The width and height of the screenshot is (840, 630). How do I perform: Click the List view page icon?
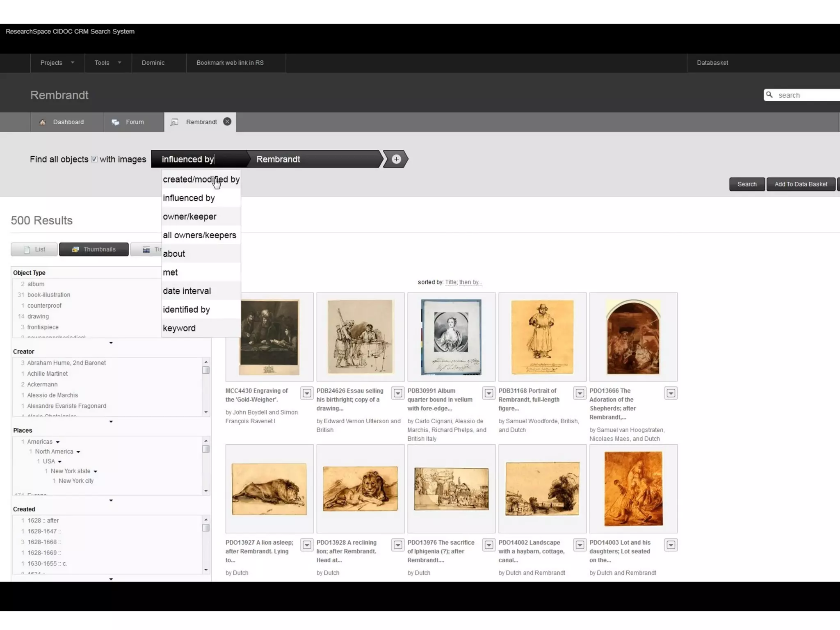click(x=27, y=249)
